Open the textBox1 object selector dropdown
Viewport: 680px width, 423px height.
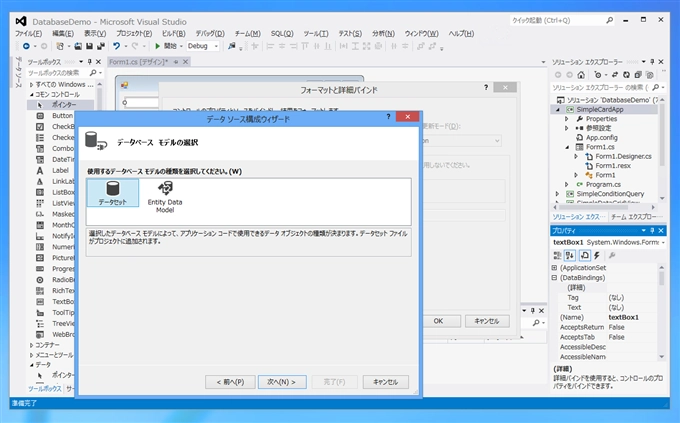point(663,243)
